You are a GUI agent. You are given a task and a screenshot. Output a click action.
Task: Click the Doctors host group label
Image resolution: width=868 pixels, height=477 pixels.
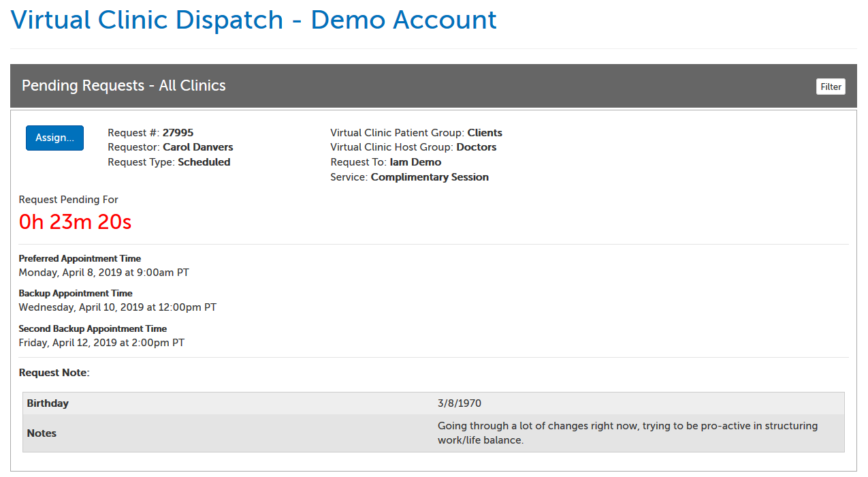coord(477,147)
